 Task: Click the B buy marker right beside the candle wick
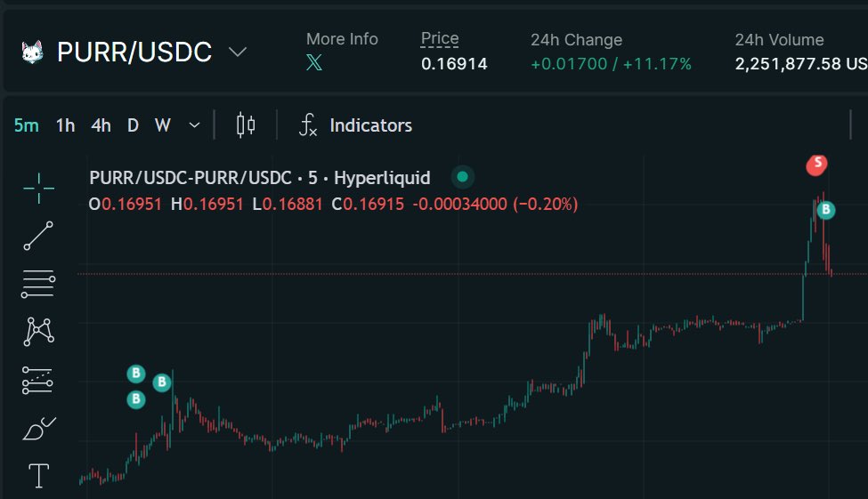click(162, 382)
